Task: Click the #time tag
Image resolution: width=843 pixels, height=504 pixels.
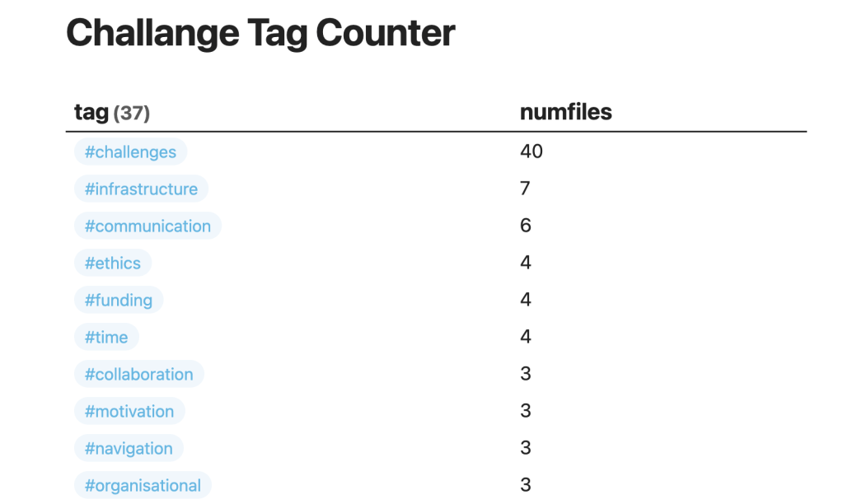Action: pos(106,338)
